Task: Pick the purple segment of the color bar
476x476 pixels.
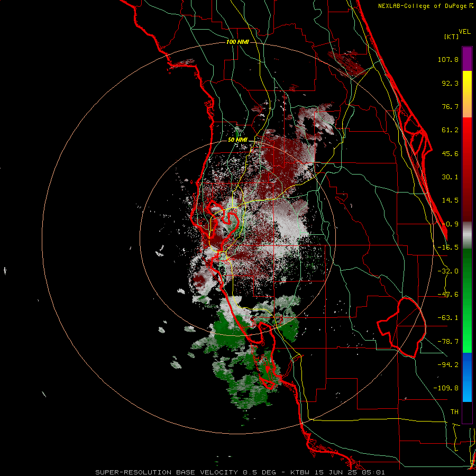Action: click(467, 59)
